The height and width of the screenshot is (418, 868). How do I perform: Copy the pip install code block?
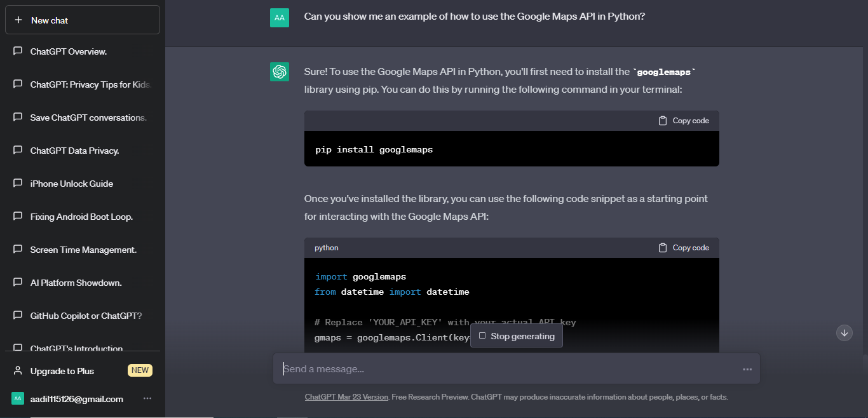click(x=684, y=121)
